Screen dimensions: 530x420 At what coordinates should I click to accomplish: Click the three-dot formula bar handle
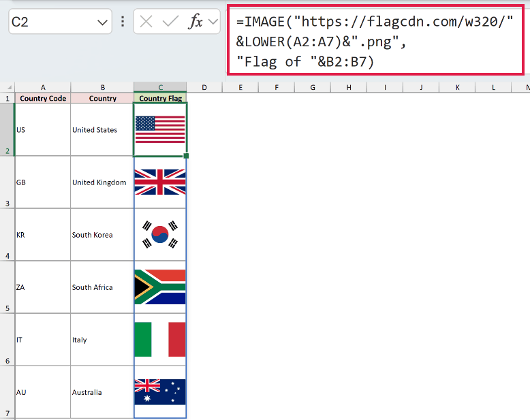pos(123,22)
